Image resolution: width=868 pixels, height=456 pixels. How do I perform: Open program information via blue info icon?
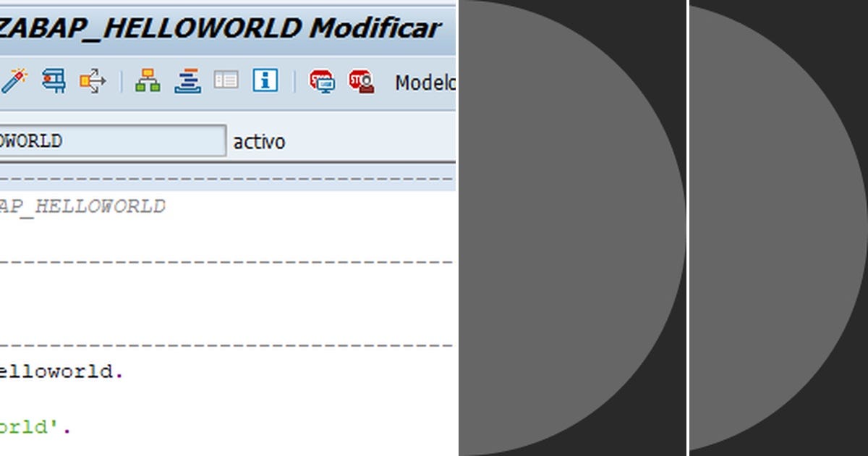tap(265, 80)
